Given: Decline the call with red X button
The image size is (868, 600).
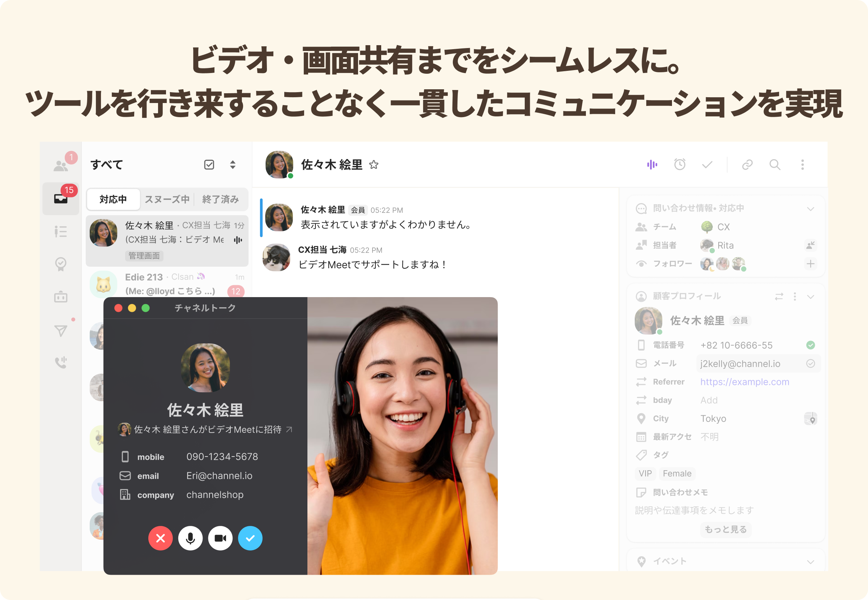Looking at the screenshot, I should coord(160,538).
